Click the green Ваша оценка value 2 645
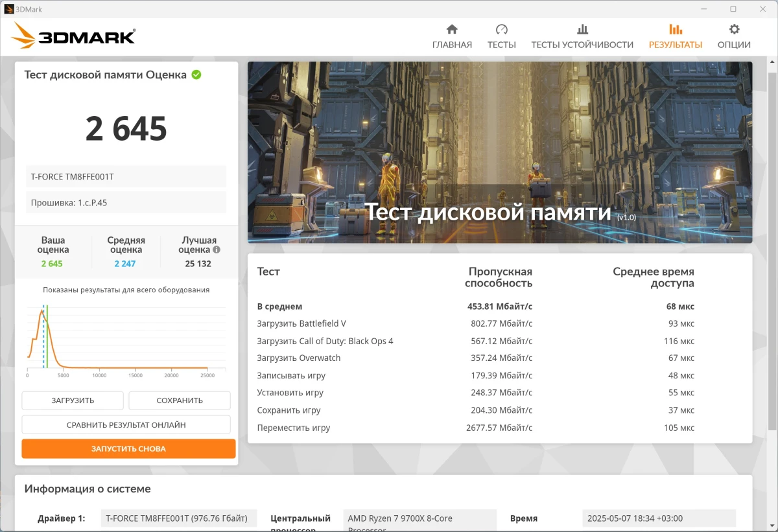The width and height of the screenshot is (778, 532). pos(52,264)
